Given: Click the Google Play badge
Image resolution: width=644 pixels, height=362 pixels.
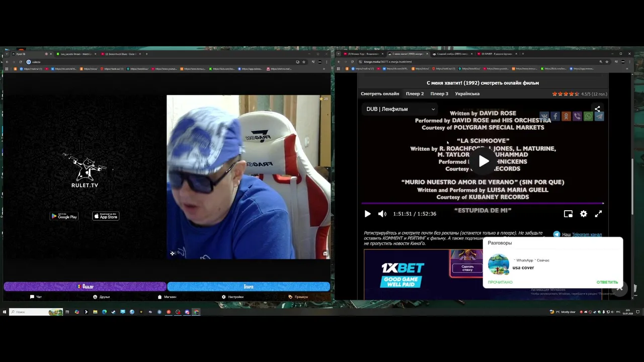Looking at the screenshot, I should click(64, 216).
